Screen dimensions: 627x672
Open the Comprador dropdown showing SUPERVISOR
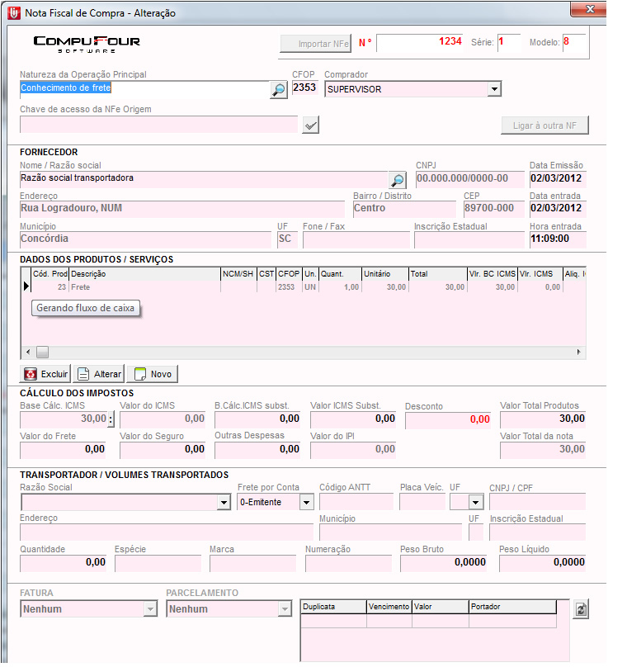point(494,89)
